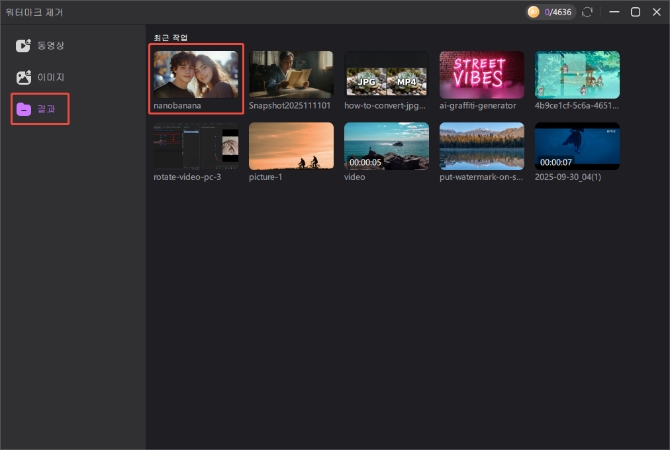Open the 이미지 (image) sidebar section
The image size is (670, 450).
tap(40, 77)
